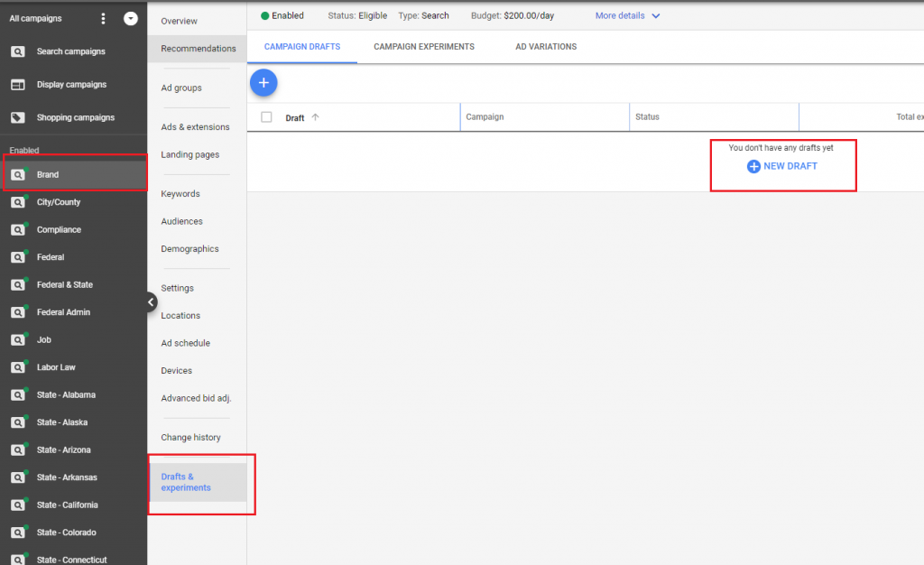Click the NEW DRAFT link

click(790, 167)
